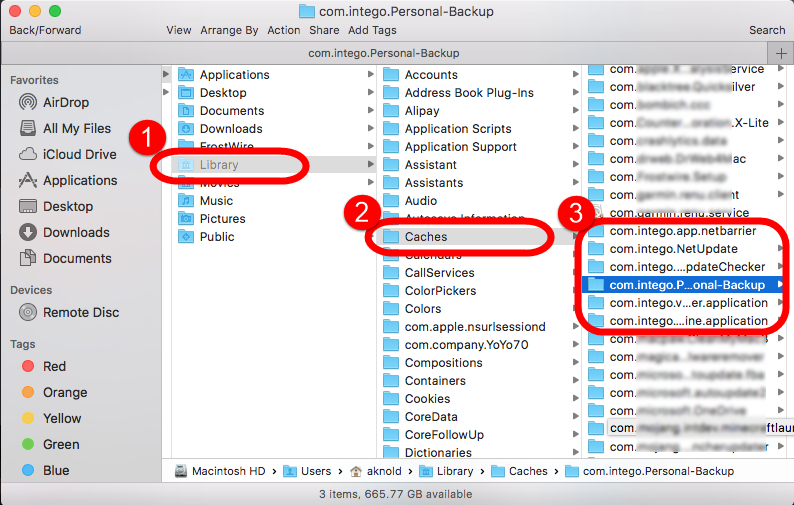This screenshot has width=794, height=505.
Task: Select the Alipay folder
Action: (411, 110)
